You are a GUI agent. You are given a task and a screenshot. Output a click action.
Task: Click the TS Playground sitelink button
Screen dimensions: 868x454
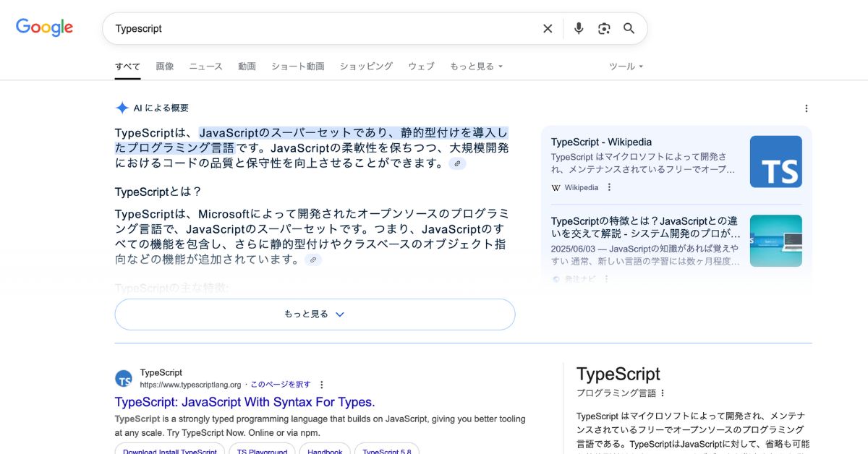(x=262, y=451)
